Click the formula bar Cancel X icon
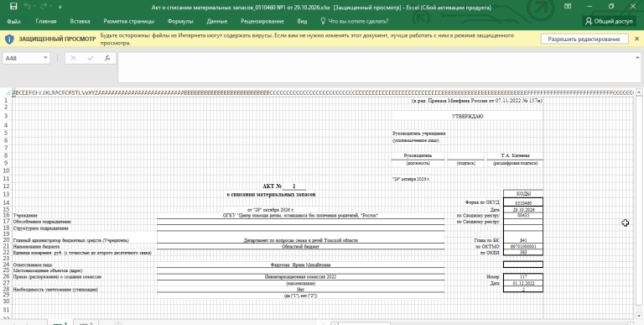 [74, 59]
